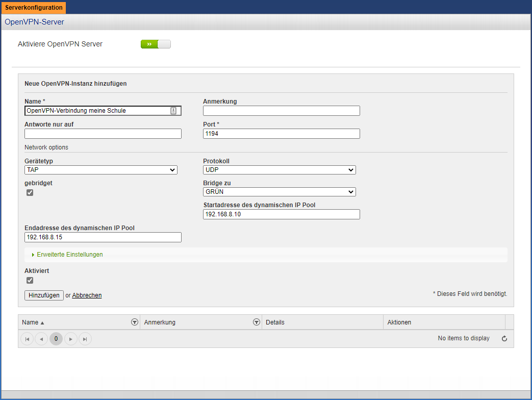Go to the next table page
This screenshot has height=400, width=532.
pos(70,339)
